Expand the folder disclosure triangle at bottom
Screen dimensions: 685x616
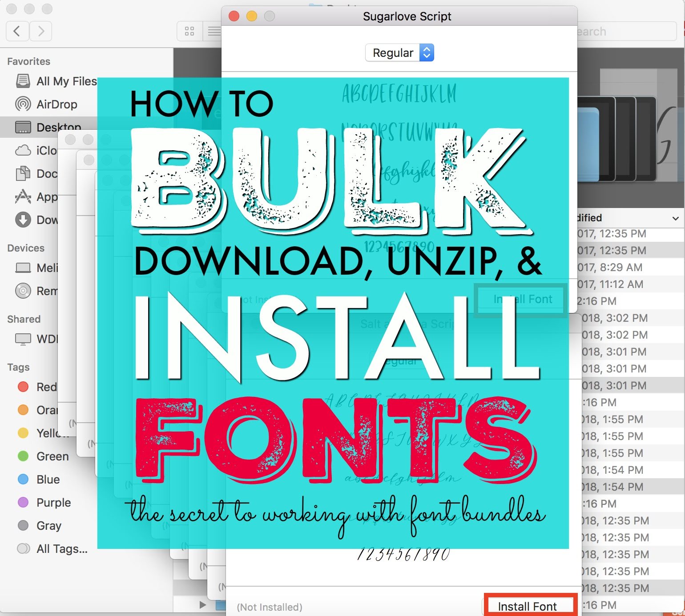coord(203,605)
